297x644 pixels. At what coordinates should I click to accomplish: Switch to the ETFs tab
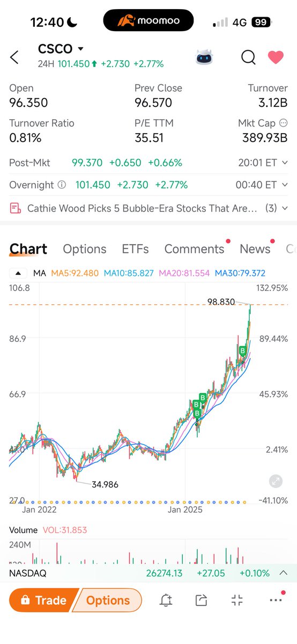[135, 249]
